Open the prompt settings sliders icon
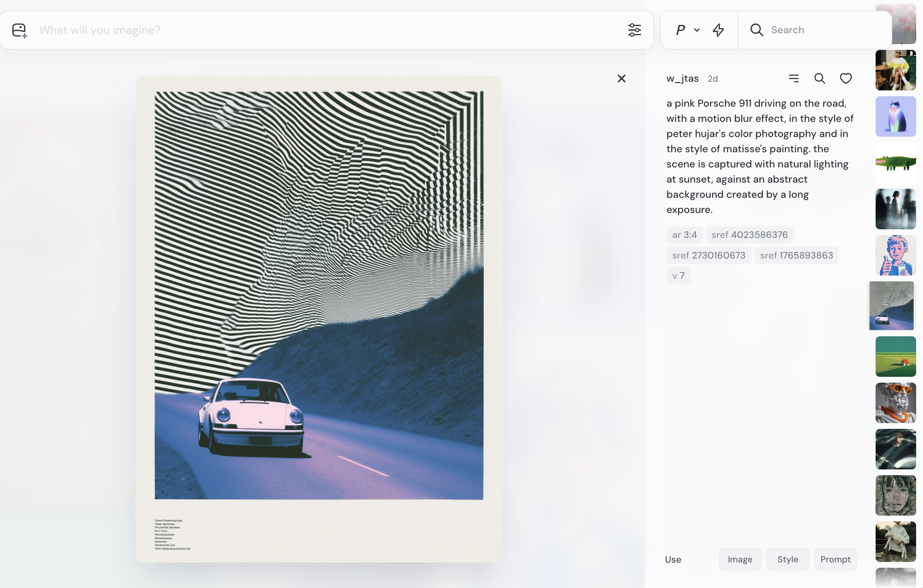Screen dimensions: 923x588 point(634,30)
